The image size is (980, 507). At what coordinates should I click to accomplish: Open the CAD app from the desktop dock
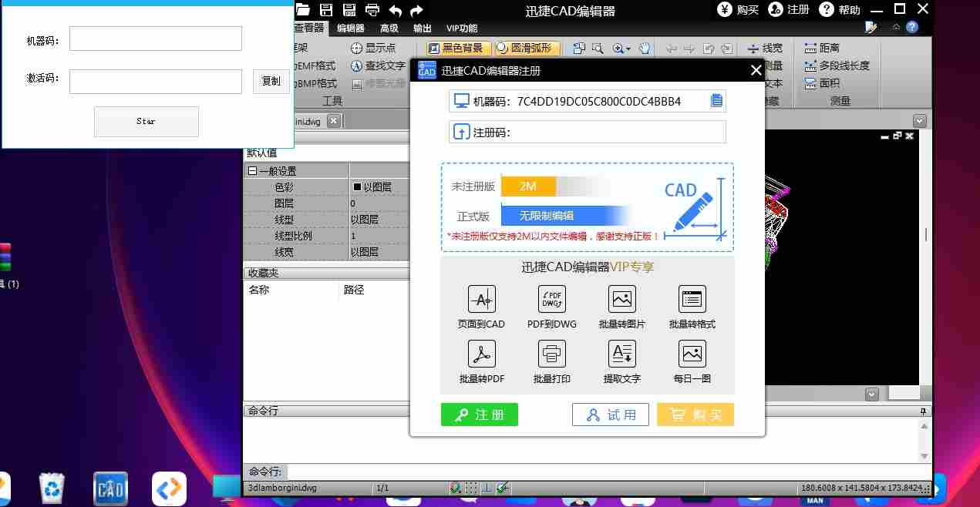110,489
